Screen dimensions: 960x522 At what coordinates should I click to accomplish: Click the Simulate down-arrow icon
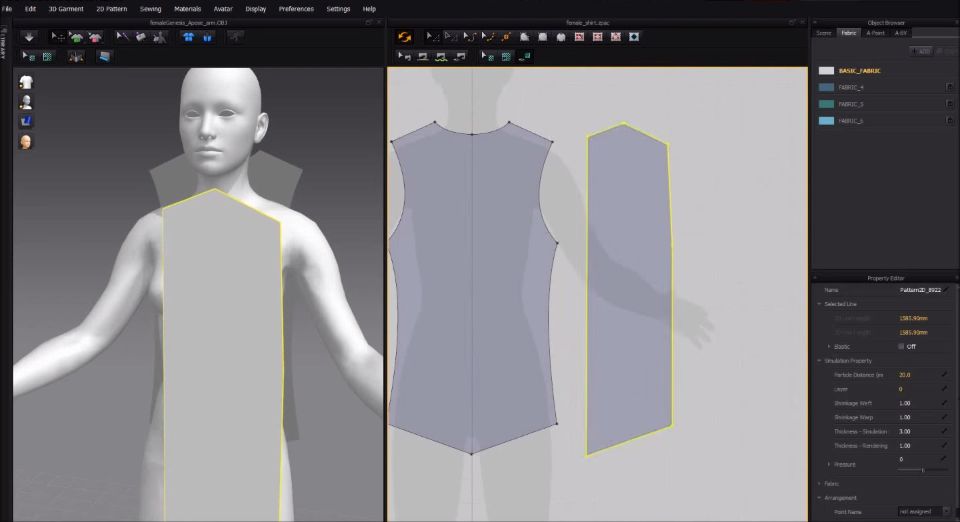pyautogui.click(x=29, y=37)
